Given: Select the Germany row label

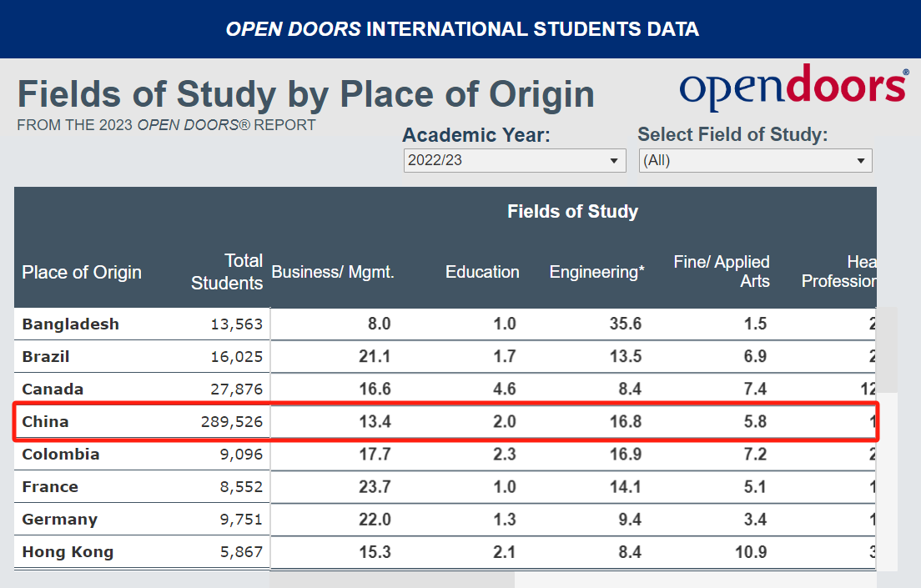Looking at the screenshot, I should 60,520.
